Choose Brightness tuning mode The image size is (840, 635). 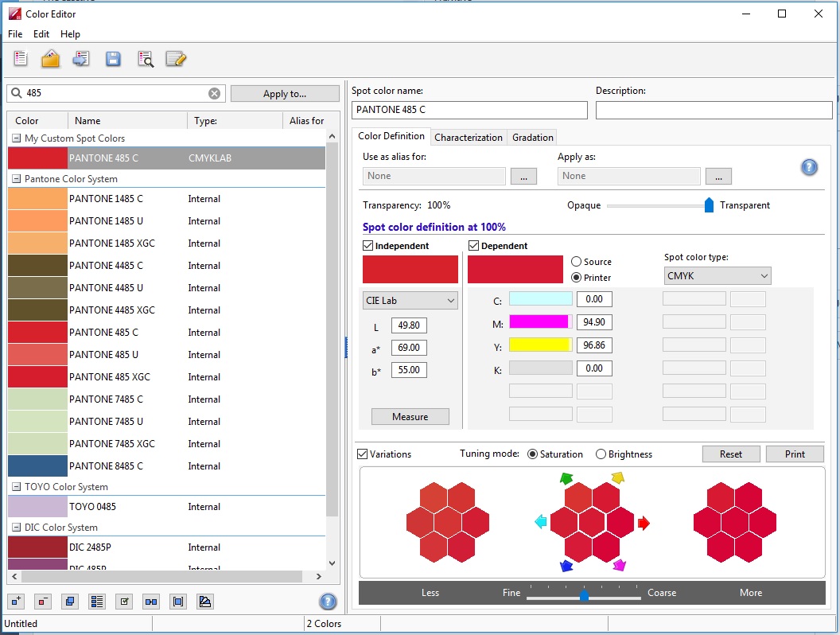pos(601,454)
